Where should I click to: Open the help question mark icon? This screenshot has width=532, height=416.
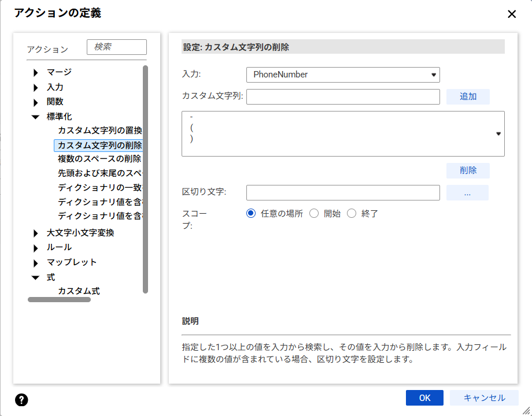pos(21,400)
